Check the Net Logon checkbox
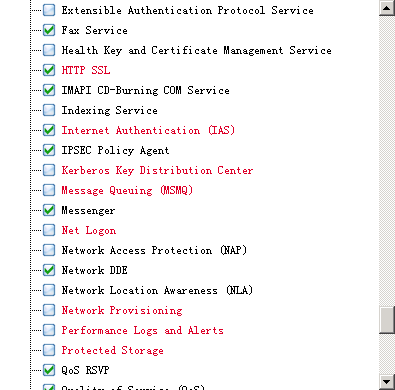The height and width of the screenshot is (390, 395). pyautogui.click(x=49, y=230)
